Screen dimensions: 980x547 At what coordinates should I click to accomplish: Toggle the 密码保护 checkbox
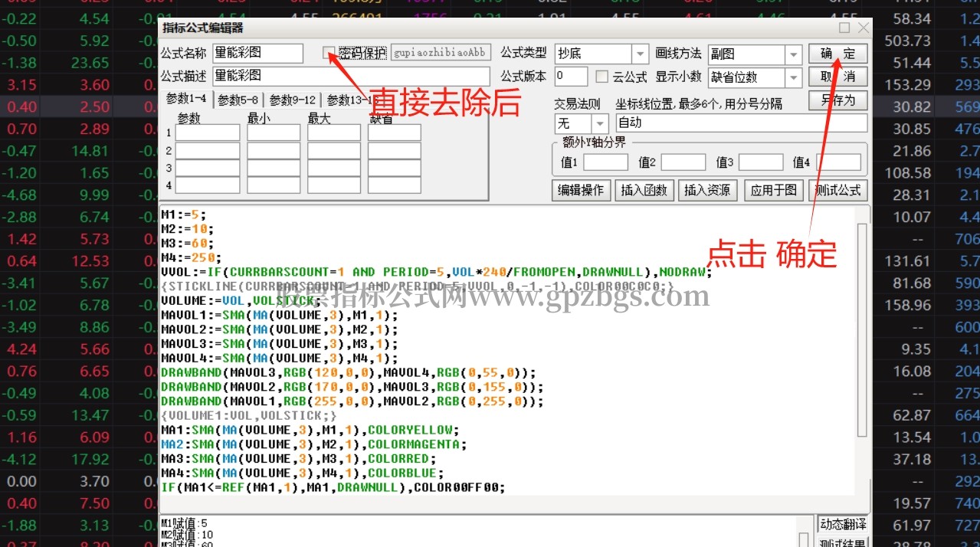(x=329, y=53)
